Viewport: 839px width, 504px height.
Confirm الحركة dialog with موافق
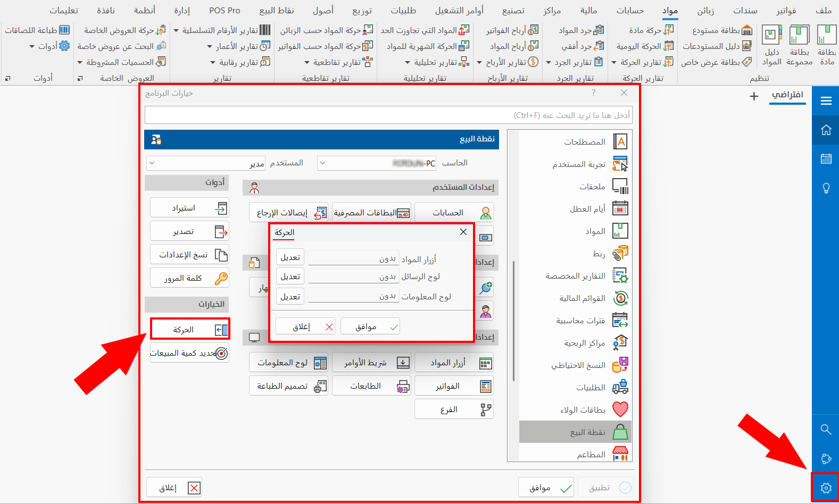point(370,326)
